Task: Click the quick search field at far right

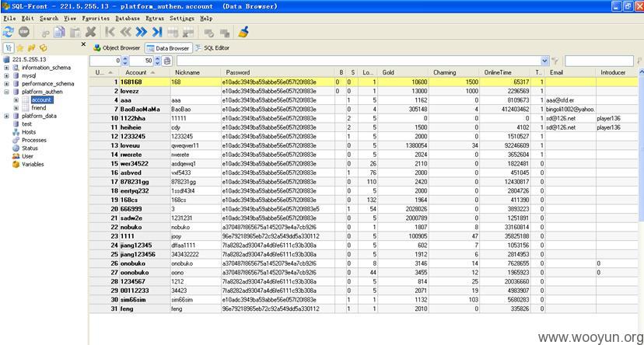Action: point(599,61)
